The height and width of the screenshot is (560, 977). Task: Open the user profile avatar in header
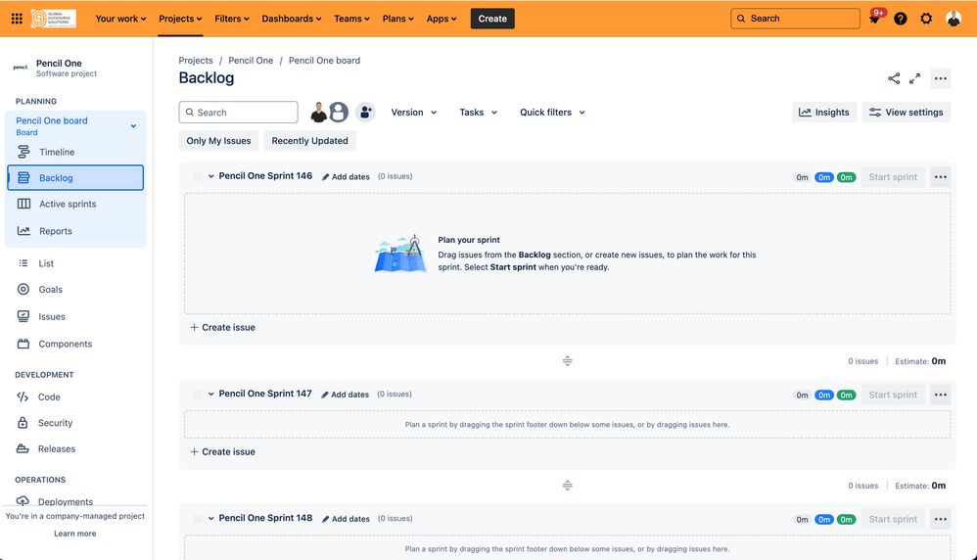(954, 19)
